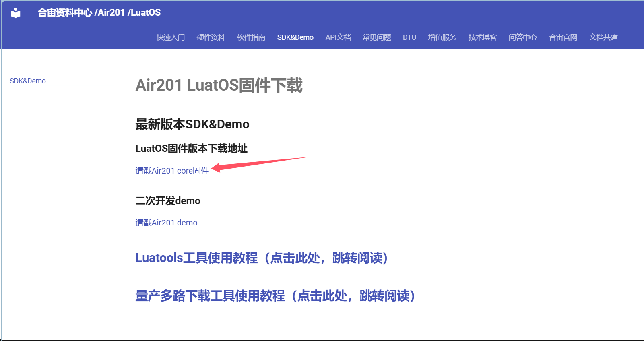Switch to the DTU tab
This screenshot has width=644, height=341.
click(410, 37)
